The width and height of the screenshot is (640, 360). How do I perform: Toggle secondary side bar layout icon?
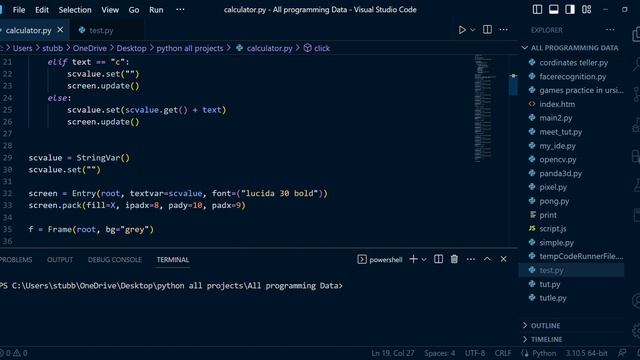[x=570, y=9]
